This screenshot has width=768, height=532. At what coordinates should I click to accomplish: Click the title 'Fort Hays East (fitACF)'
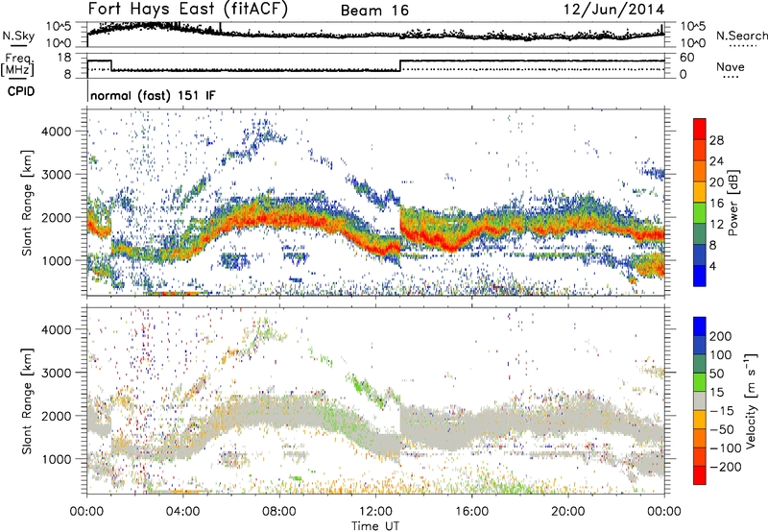point(187,9)
